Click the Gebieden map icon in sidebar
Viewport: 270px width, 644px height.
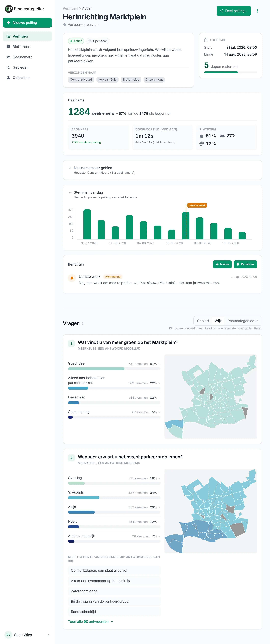click(x=8, y=67)
